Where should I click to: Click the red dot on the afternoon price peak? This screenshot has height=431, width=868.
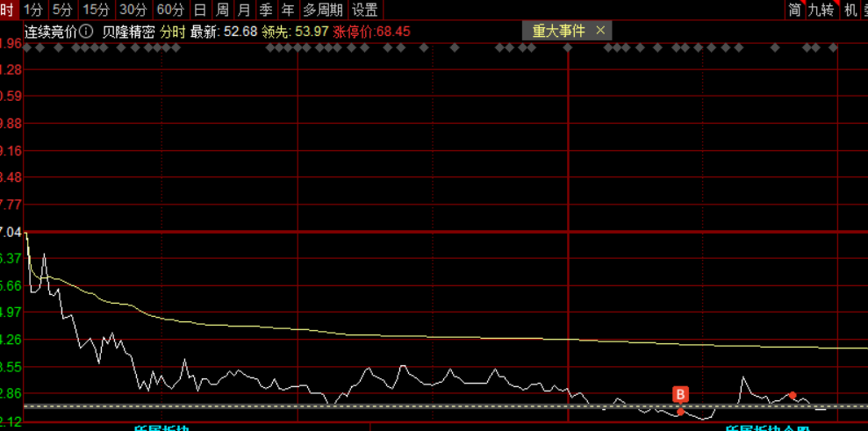[793, 395]
